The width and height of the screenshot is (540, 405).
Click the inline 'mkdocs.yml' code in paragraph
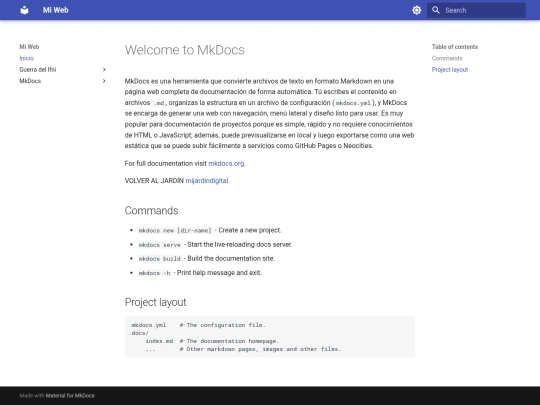click(x=353, y=103)
